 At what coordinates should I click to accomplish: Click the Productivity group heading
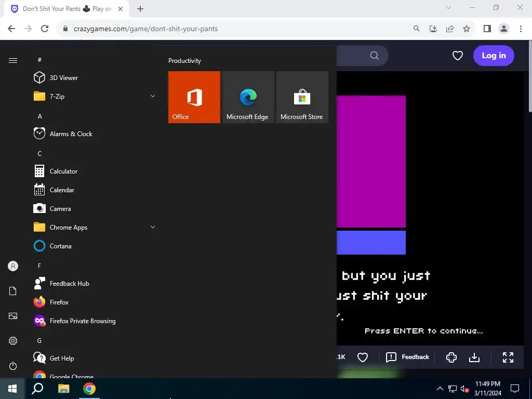[184, 61]
